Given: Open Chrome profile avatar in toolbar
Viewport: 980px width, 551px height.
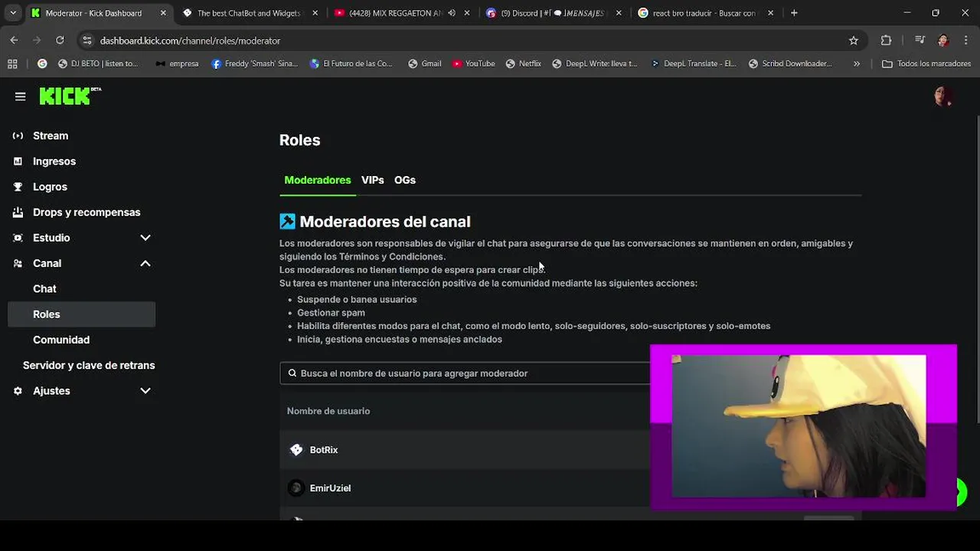Looking at the screenshot, I should click(x=943, y=41).
